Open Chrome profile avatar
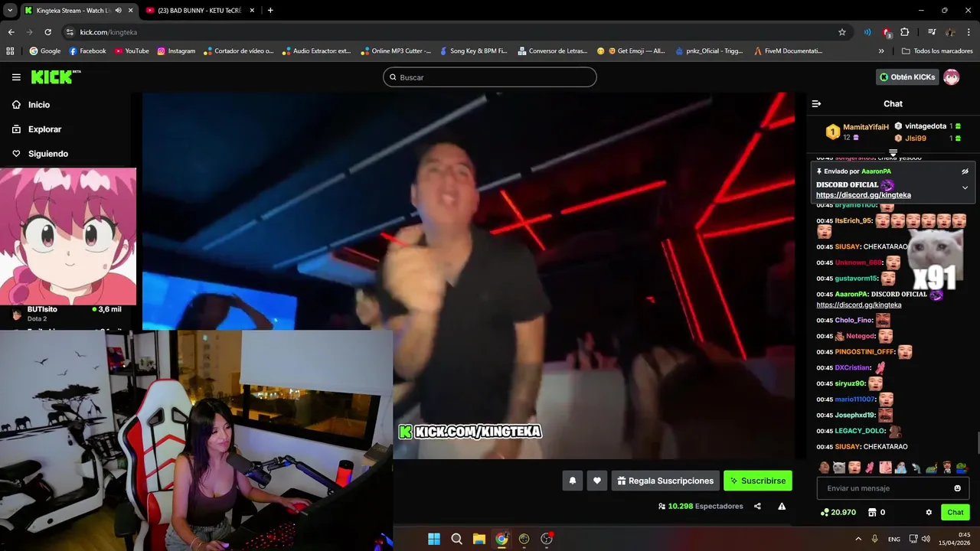This screenshot has height=551, width=980. click(950, 32)
